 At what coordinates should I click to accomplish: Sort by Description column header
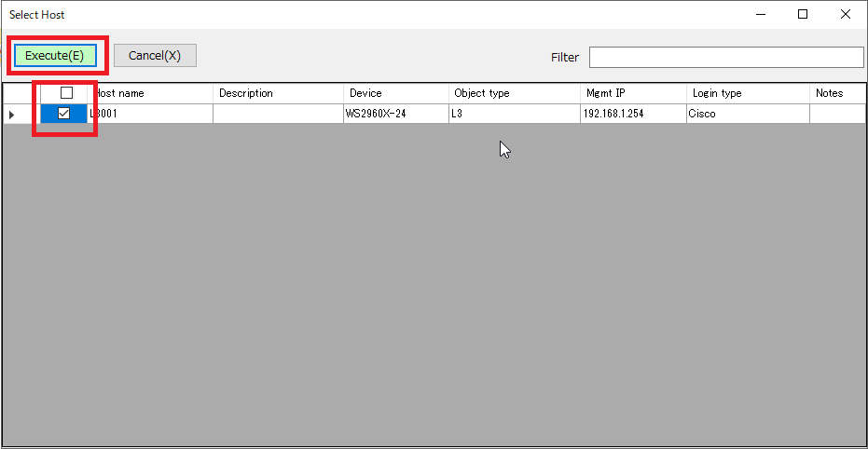tap(277, 93)
